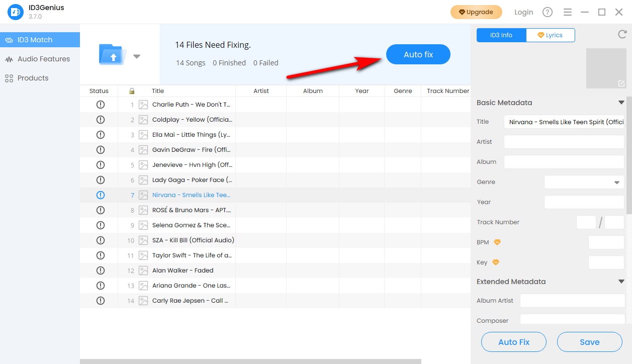
Task: Open the Products sidebar item
Action: 33,78
